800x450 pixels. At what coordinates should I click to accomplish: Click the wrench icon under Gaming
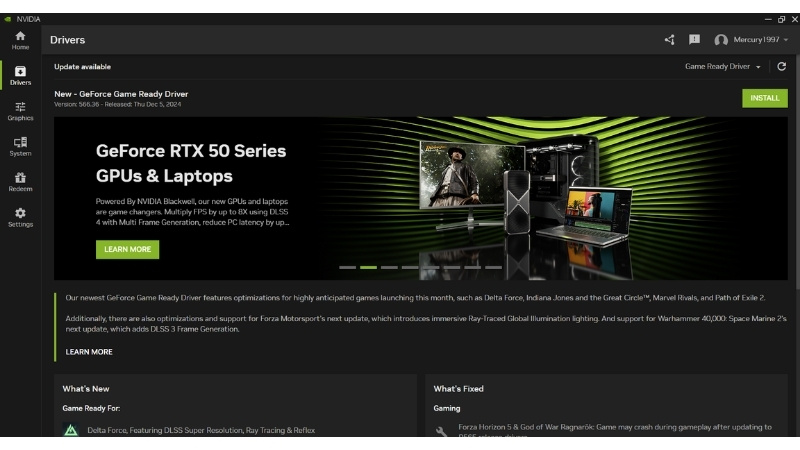coord(442,431)
